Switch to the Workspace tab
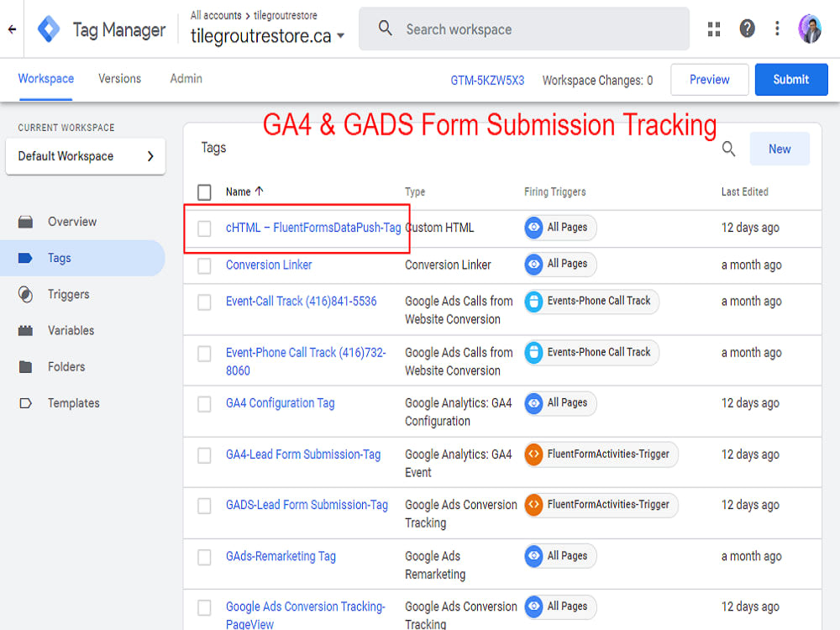Image resolution: width=840 pixels, height=630 pixels. tap(46, 79)
